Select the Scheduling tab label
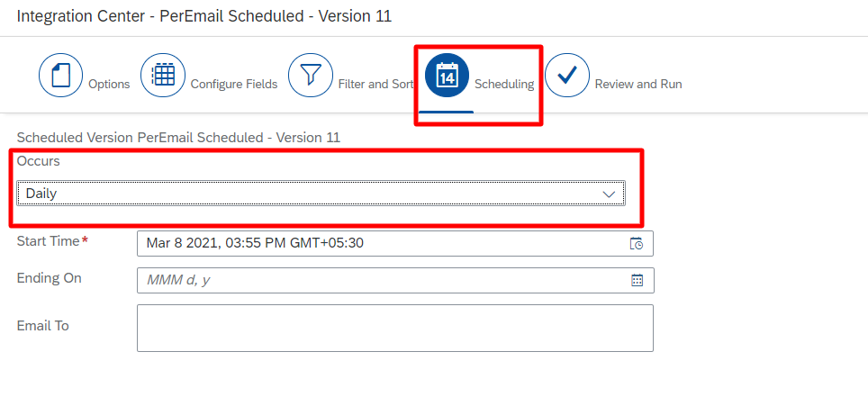The width and height of the screenshot is (868, 397). pyautogui.click(x=504, y=84)
